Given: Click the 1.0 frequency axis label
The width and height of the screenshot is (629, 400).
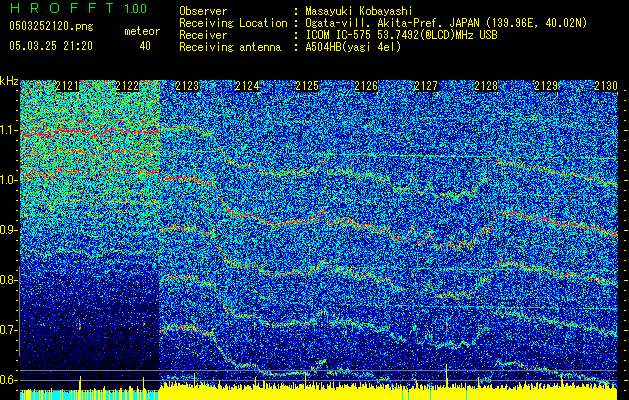Looking at the screenshot, I should click(x=9, y=180).
